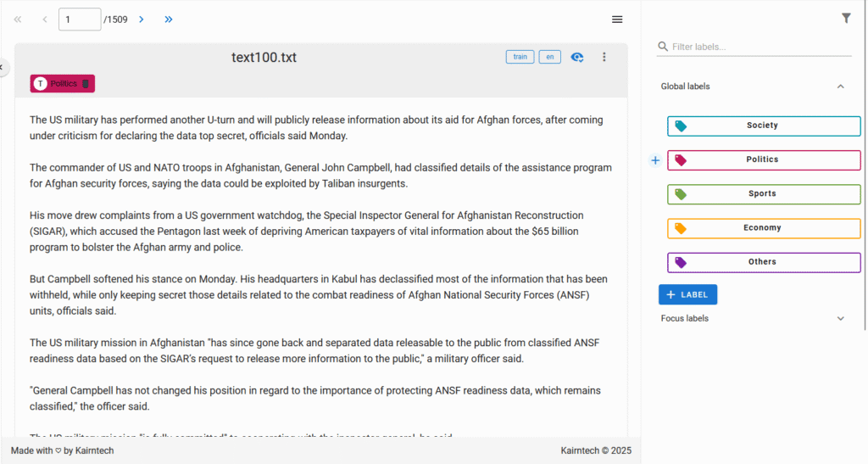Open the hamburger menu icon
Image resolution: width=868 pixels, height=464 pixels.
(x=617, y=20)
